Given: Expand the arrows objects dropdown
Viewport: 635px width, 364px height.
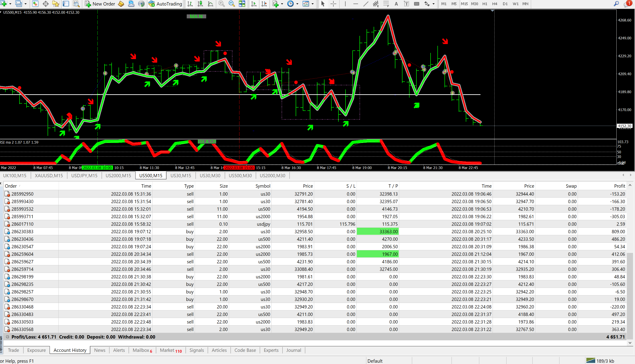Looking at the screenshot, I should 433,4.
